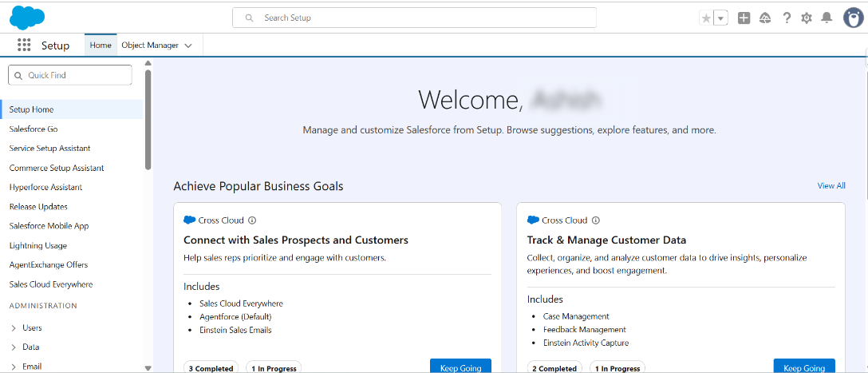Switch to the Object Manager tab
The image size is (868, 373).
(150, 46)
